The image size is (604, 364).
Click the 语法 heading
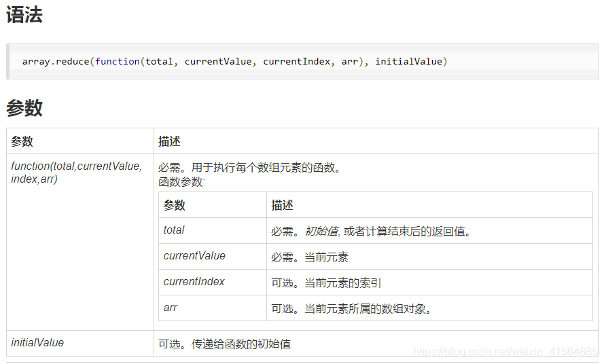click(x=24, y=16)
